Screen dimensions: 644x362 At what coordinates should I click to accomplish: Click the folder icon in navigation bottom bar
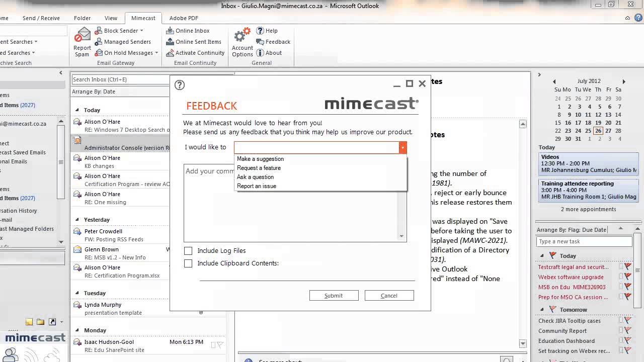(x=40, y=322)
